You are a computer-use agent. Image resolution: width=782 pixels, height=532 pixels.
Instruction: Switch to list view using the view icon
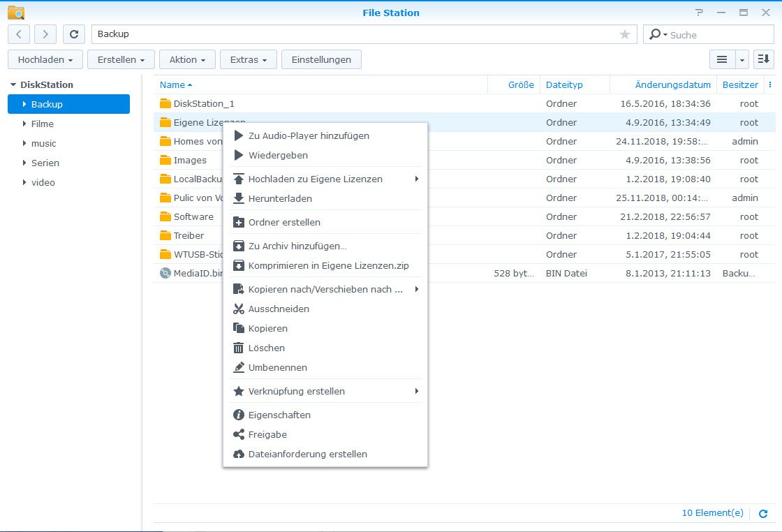coord(722,60)
